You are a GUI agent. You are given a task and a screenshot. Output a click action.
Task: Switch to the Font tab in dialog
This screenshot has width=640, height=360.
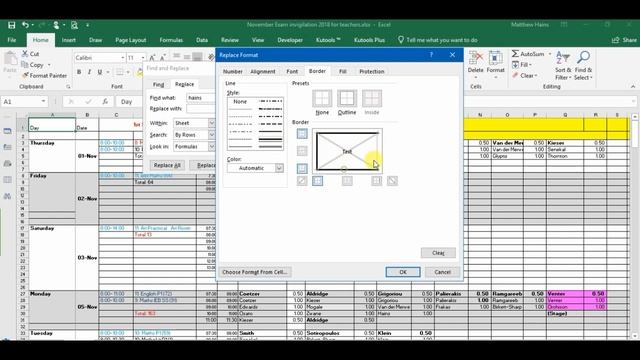(x=292, y=71)
